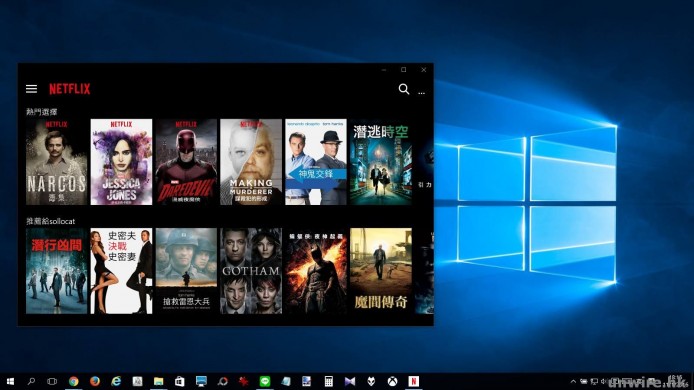This screenshot has width=694, height=390.
Task: Maximize the Netflix window
Action: tap(404, 70)
